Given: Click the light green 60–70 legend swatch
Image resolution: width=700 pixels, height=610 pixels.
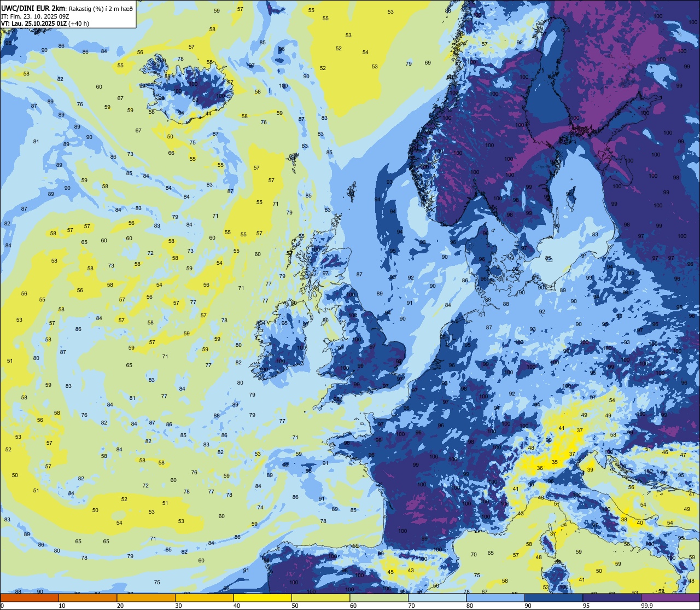Looking at the screenshot, I should click(x=379, y=598).
